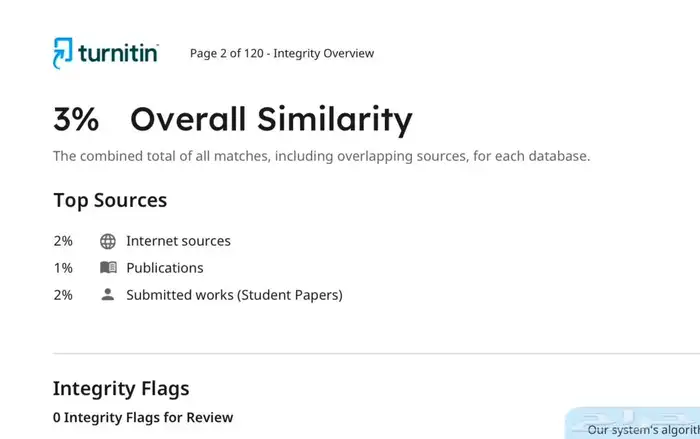Click the 'Internet sources' label
700x439 pixels.
click(x=178, y=241)
